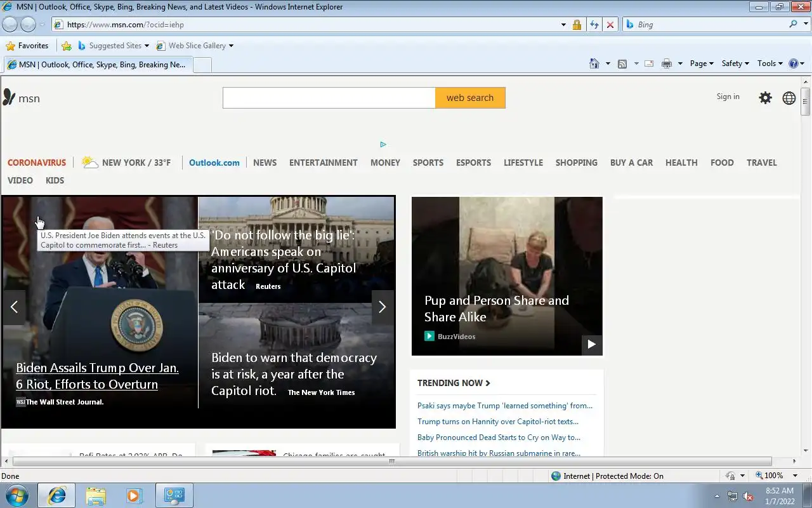Go to the SPORTS section

(428, 163)
